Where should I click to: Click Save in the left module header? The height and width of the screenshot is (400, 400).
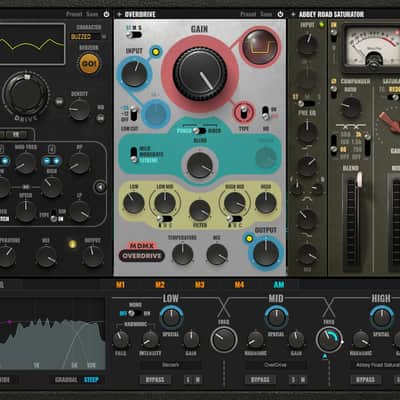(x=92, y=14)
